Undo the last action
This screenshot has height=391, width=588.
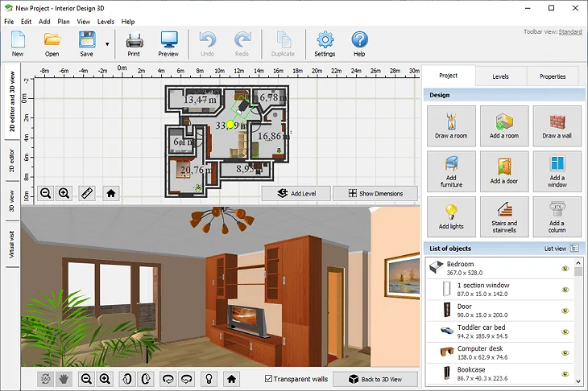[207, 43]
